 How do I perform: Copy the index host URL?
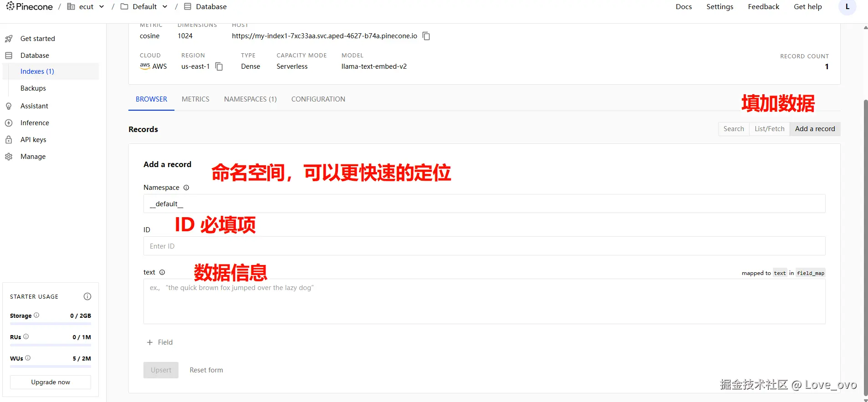[426, 36]
